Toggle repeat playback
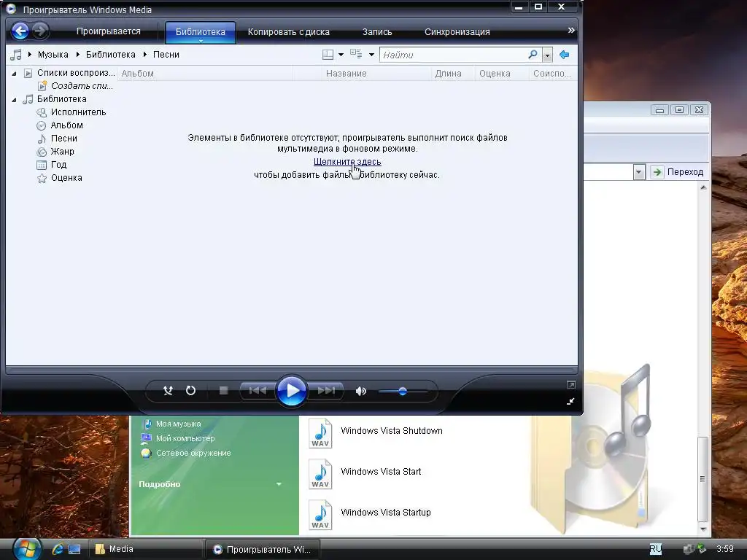This screenshot has height=560, width=747. pyautogui.click(x=190, y=391)
